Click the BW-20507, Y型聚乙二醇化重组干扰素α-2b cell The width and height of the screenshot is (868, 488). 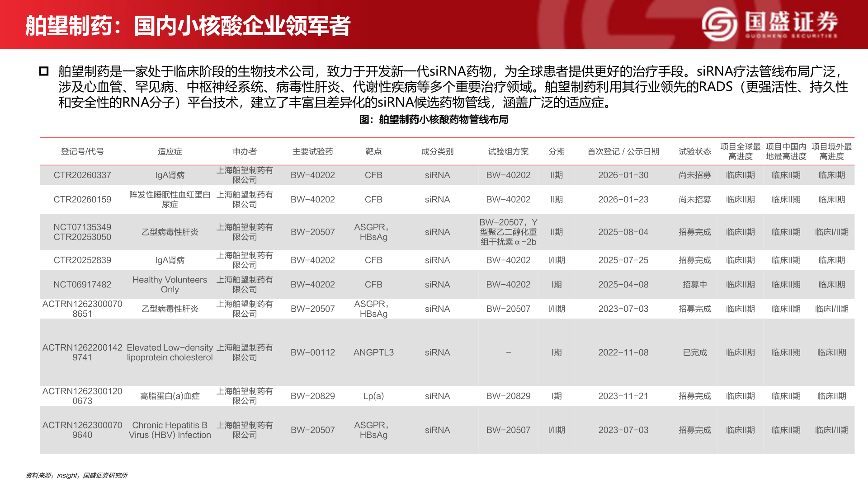click(x=509, y=232)
